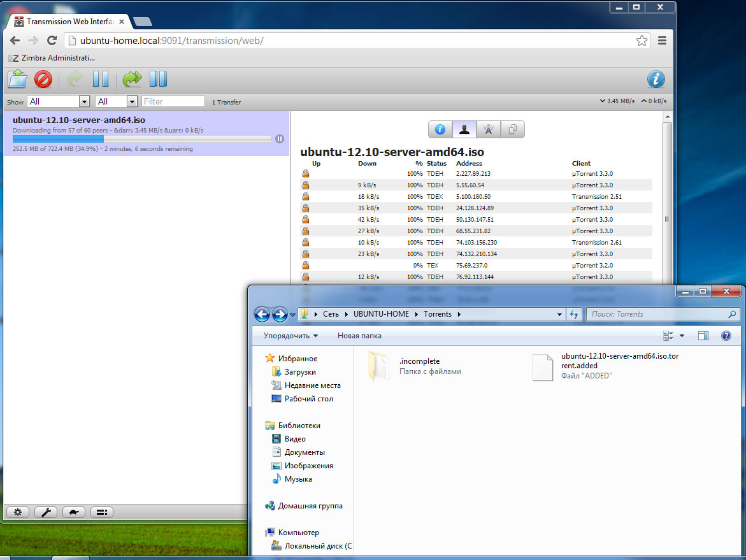Select Загрузки in Explorer's favorites
Image resolution: width=746 pixels, height=560 pixels.
pos(299,372)
